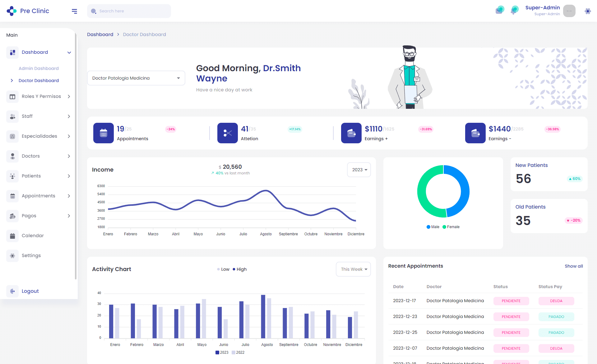The width and height of the screenshot is (597, 364).
Task: Open the 2023 year dropdown in Income
Action: point(359,170)
